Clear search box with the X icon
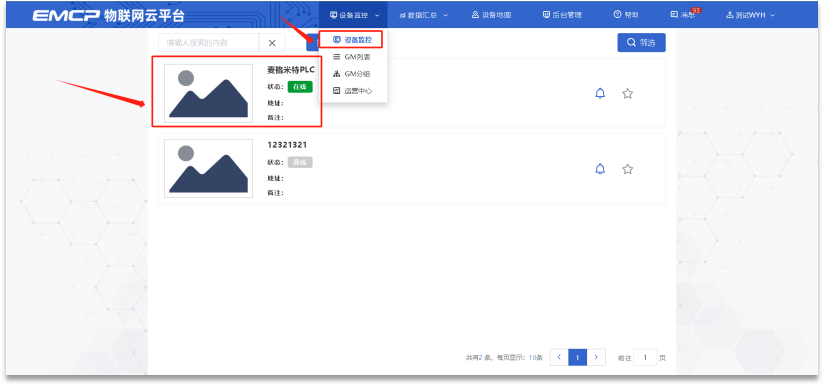Screen dimensions: 824x386 [272, 43]
